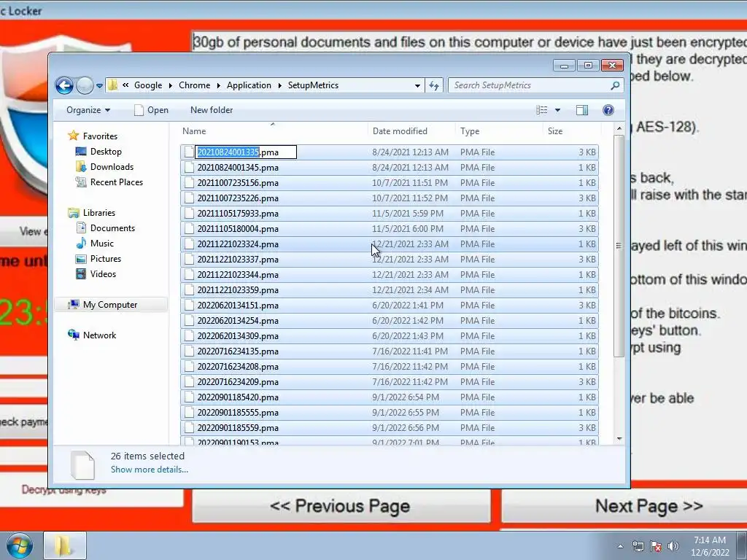Create a New folder
Image resolution: width=747 pixels, height=560 pixels.
[x=212, y=110]
